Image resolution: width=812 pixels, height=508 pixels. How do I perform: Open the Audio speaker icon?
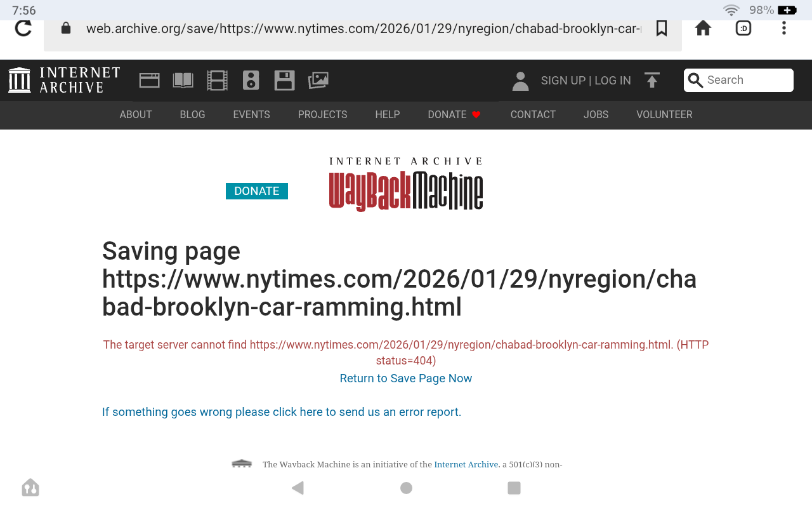(251, 80)
